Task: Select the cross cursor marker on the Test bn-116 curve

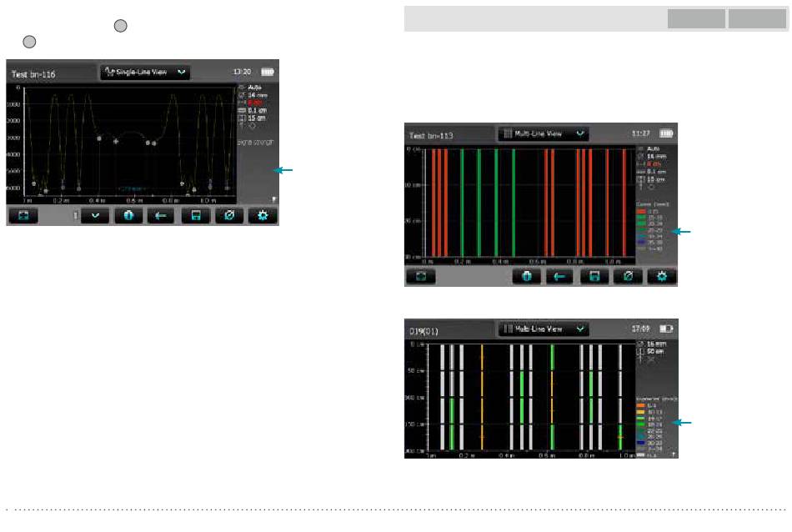Action: [116, 142]
